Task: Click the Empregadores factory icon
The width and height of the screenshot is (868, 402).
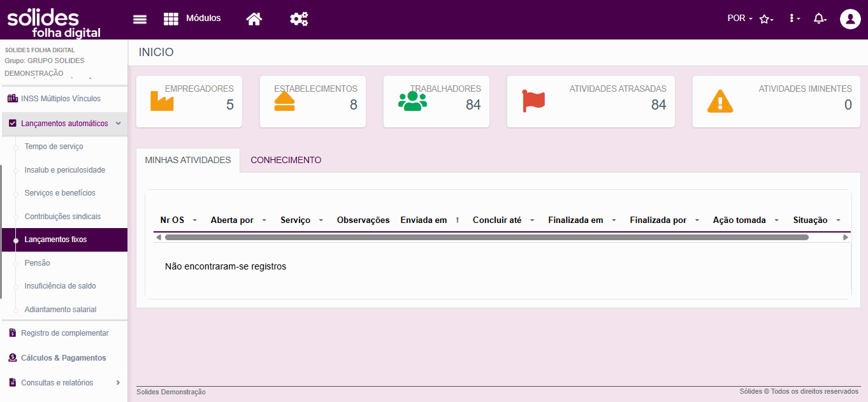Action: pyautogui.click(x=162, y=101)
